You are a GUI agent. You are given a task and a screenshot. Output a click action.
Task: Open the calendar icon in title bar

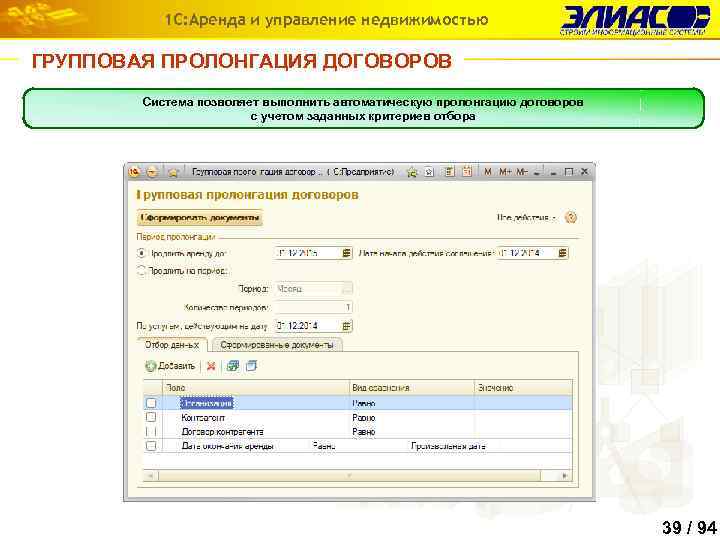(467, 172)
